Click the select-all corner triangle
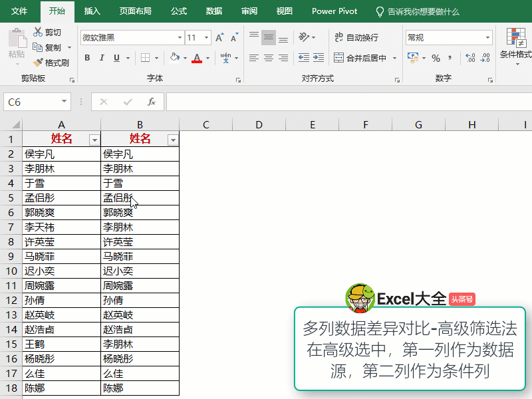The width and height of the screenshot is (532, 399). coord(15,124)
